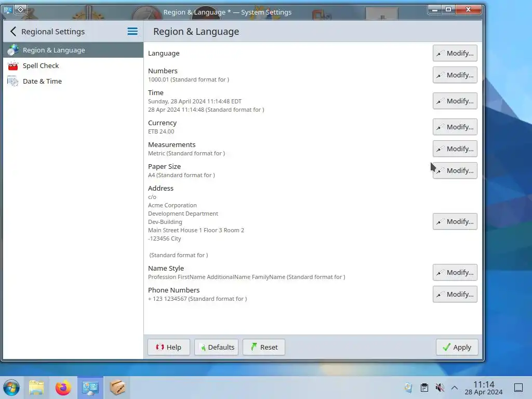The image size is (532, 399).
Task: Click the Spell Check toolbox icon
Action: pyautogui.click(x=13, y=65)
